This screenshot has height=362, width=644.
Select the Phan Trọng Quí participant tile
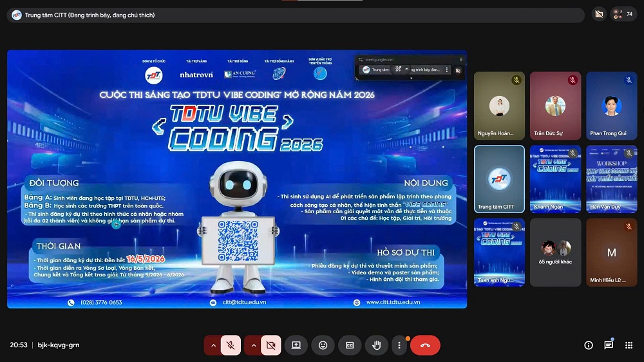pyautogui.click(x=612, y=106)
